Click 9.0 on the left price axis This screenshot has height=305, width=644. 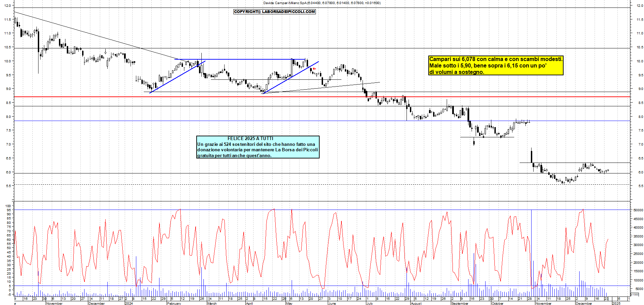pyautogui.click(x=8, y=89)
